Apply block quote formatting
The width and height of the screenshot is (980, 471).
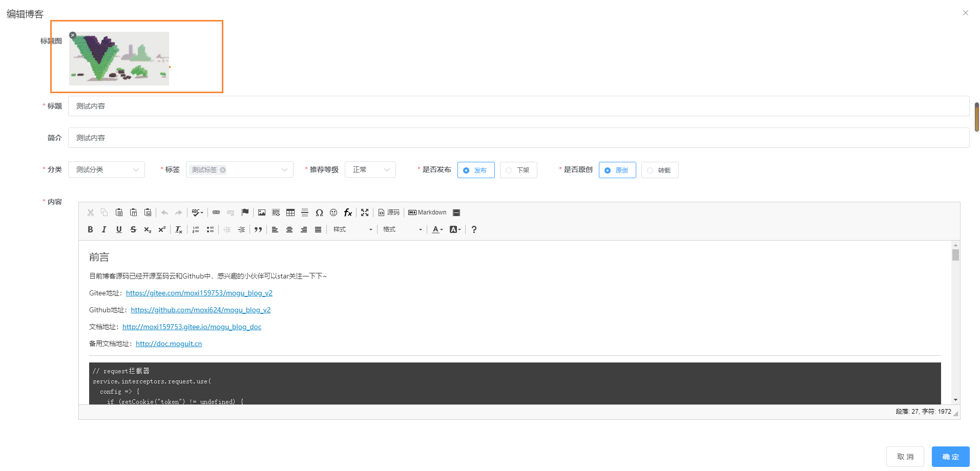click(x=258, y=229)
